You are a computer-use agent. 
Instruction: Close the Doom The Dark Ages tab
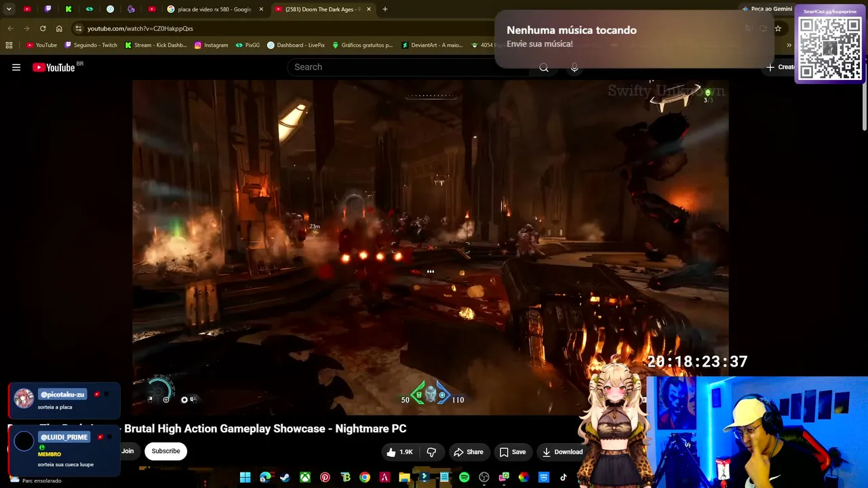point(368,9)
